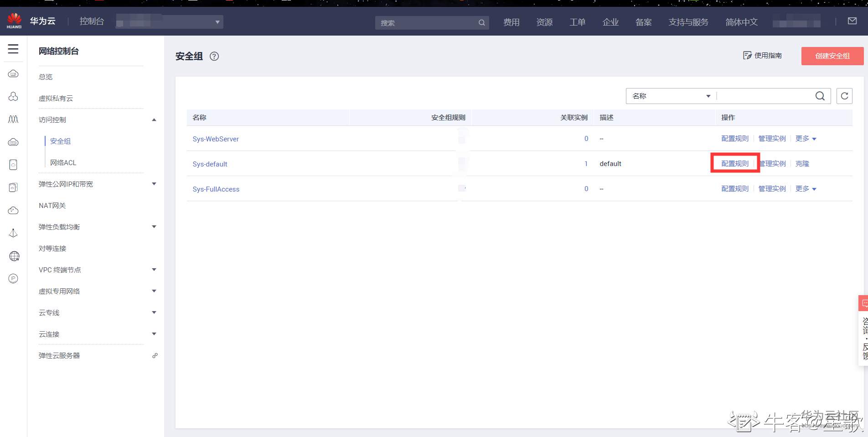Collapse the 访问控制 section
This screenshot has height=437, width=868.
154,120
